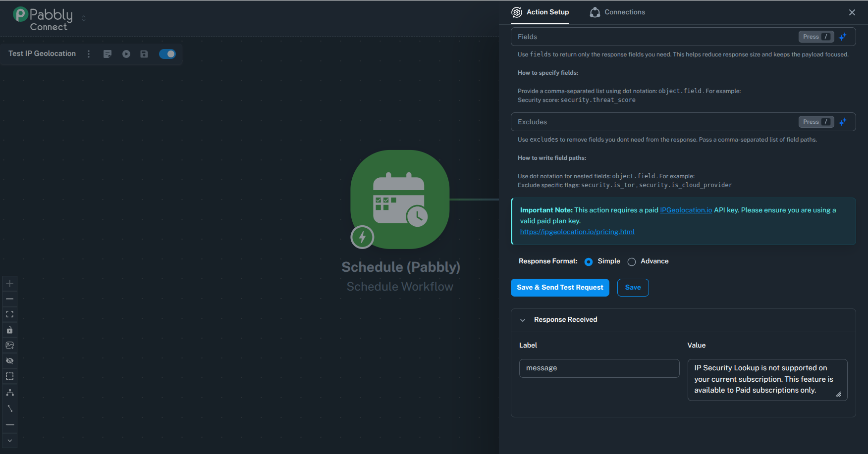Click the hierarchy layout icon
This screenshot has width=868, height=454.
point(9,393)
